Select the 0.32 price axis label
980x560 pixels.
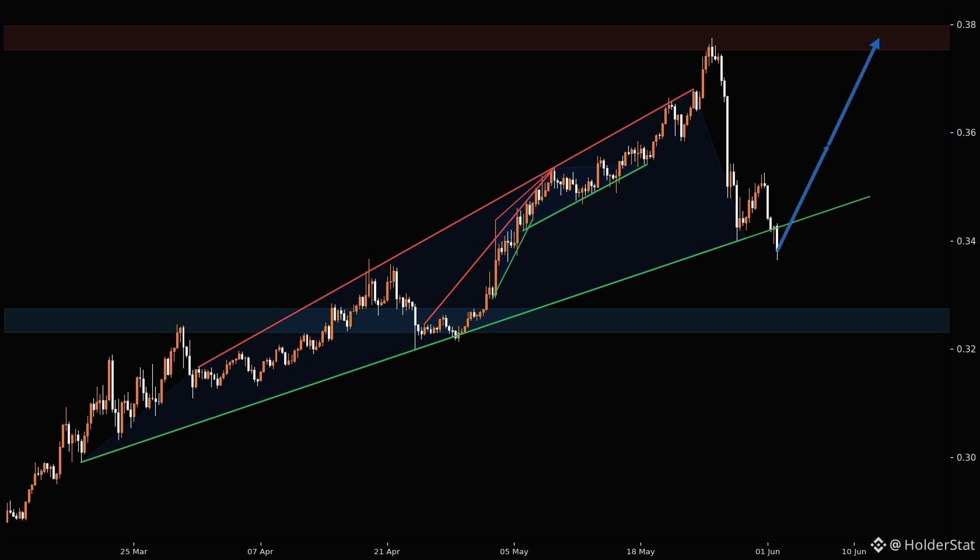pos(967,349)
